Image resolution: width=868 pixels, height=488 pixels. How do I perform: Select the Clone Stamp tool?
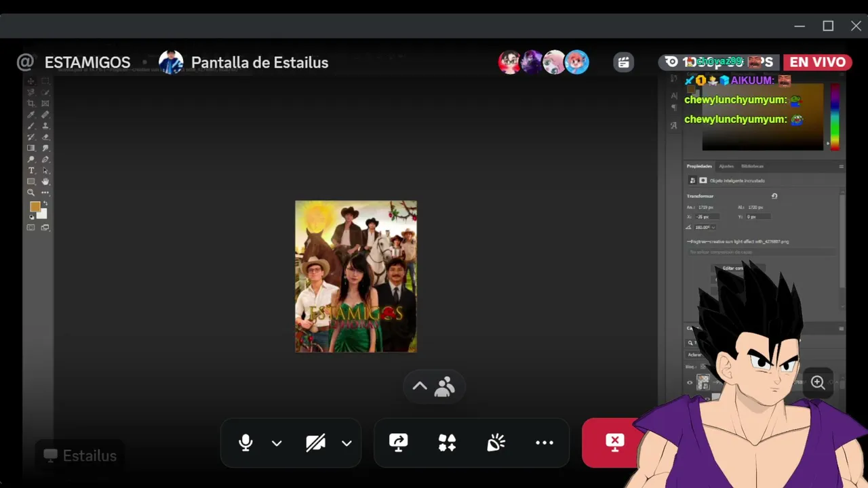[x=45, y=126]
